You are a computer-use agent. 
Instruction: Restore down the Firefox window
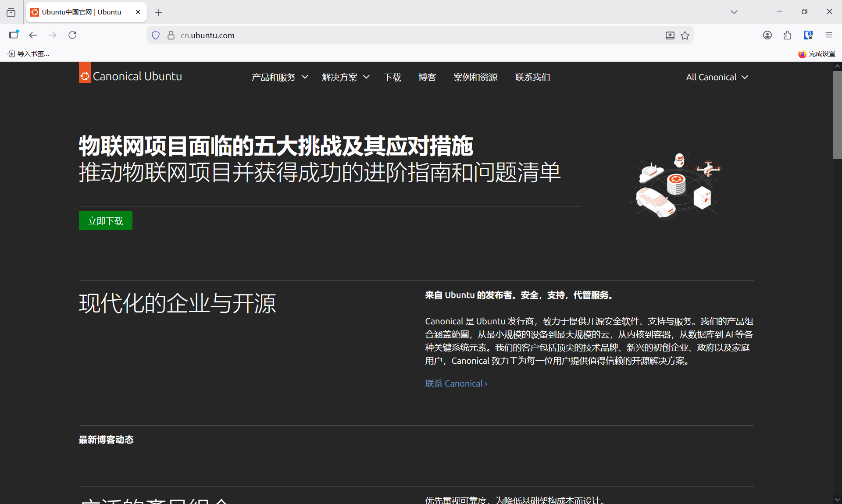804,12
